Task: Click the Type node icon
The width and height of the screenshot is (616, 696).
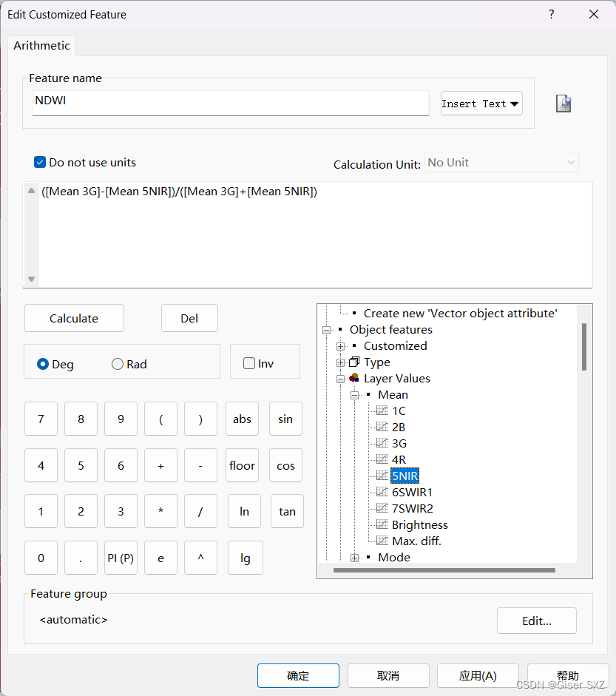Action: (x=353, y=362)
